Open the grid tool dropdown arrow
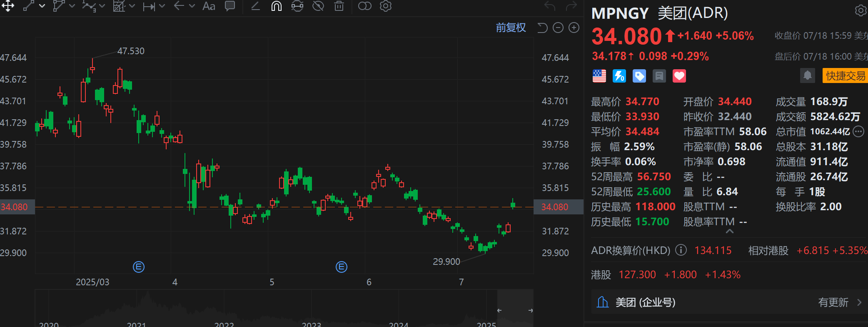This screenshot has height=327, width=868. click(132, 6)
